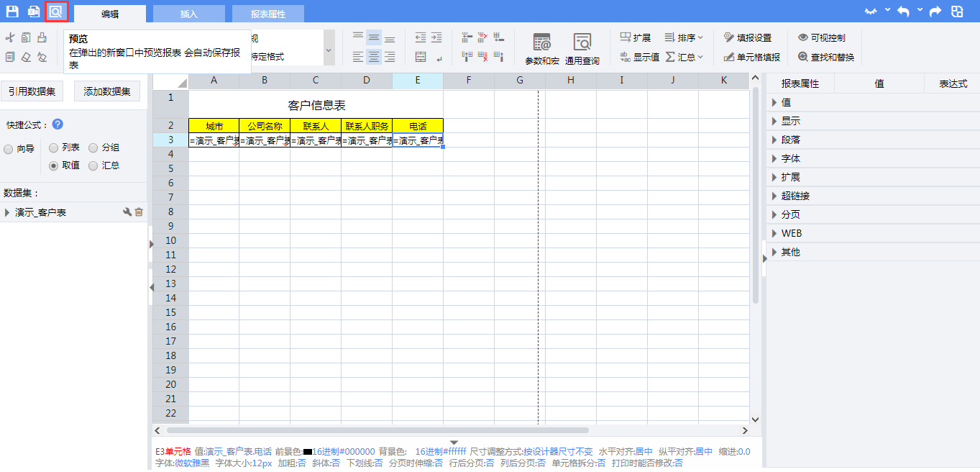
Task: Click the 引用数据集 button
Action: click(x=32, y=91)
